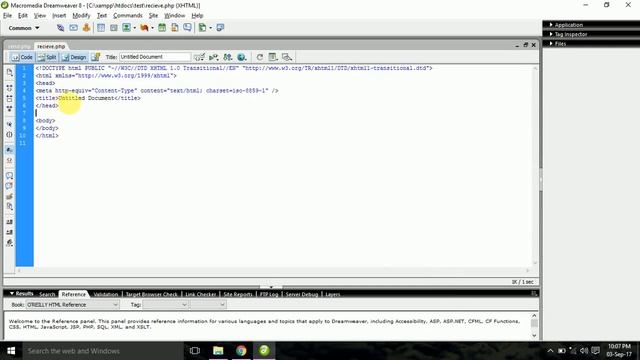Click the Server-Side Include icon
The width and height of the screenshot is (640, 360).
tap(175, 28)
